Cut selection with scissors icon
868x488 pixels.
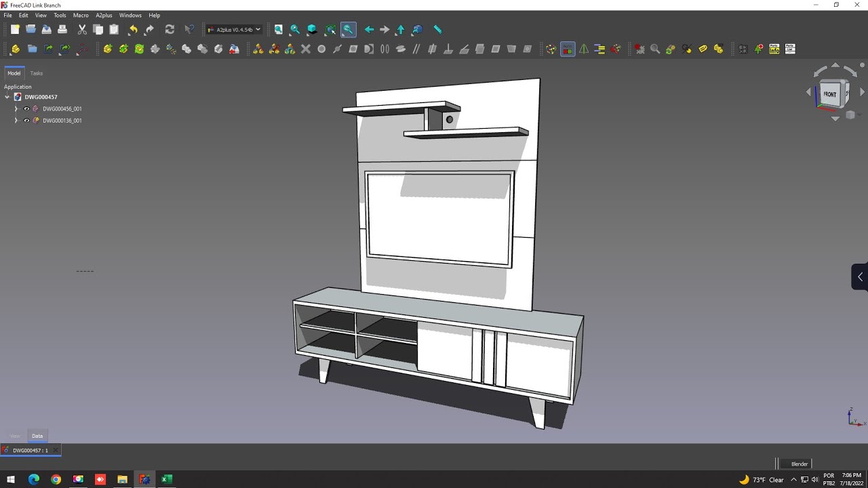pyautogui.click(x=82, y=29)
